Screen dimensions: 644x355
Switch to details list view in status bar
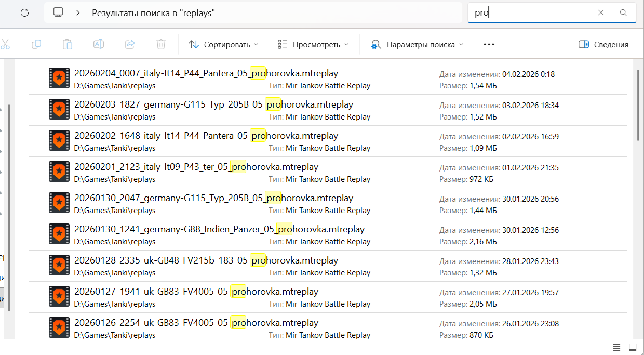tap(616, 347)
